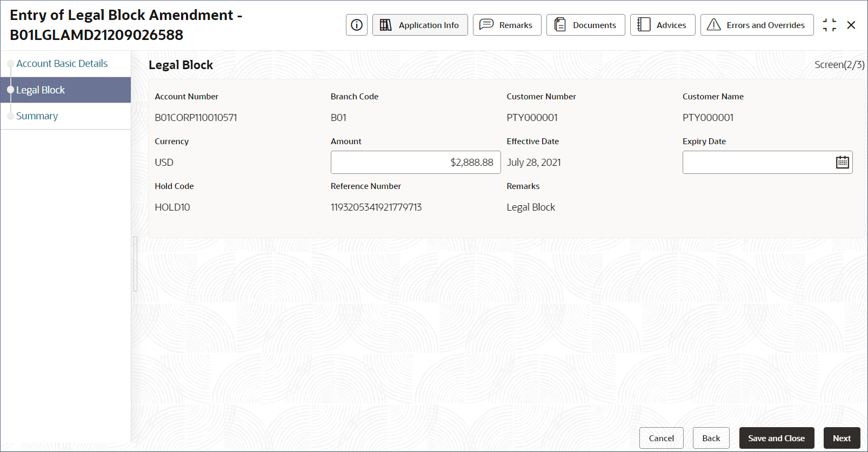Click the customer name PTY000001 value
The width and height of the screenshot is (868, 452).
tap(708, 118)
